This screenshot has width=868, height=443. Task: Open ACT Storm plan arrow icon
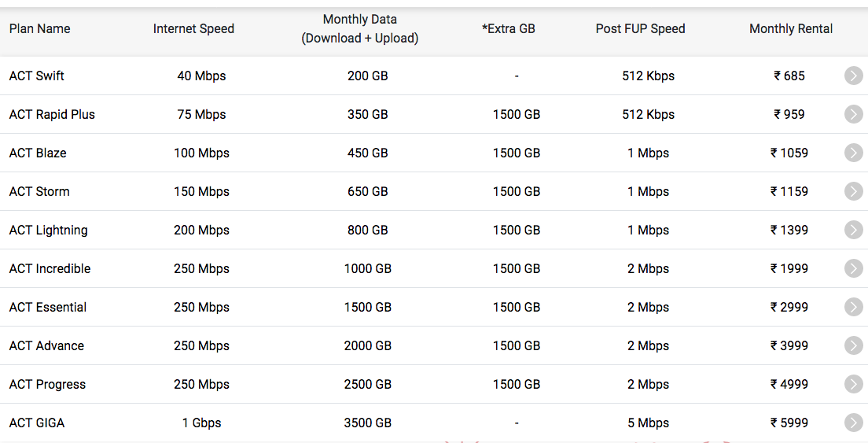coord(854,191)
